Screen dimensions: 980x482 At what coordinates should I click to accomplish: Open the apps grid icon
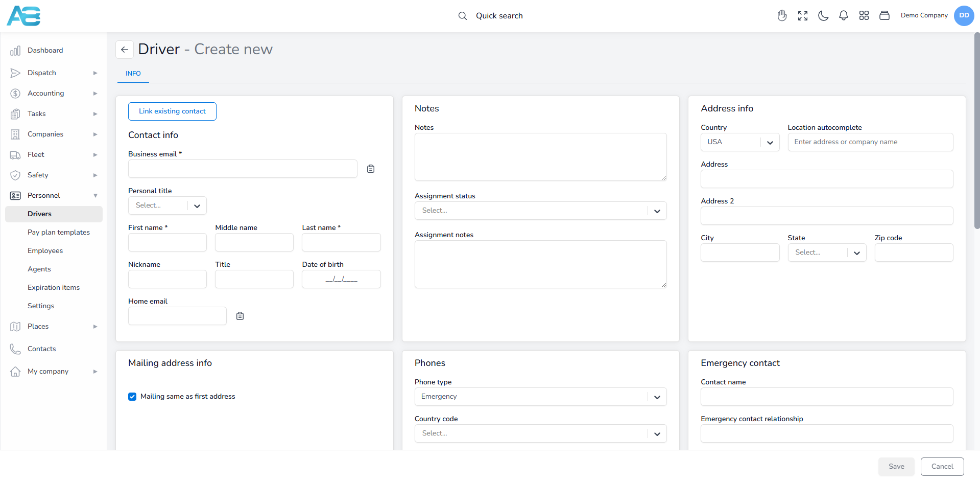click(x=864, y=16)
